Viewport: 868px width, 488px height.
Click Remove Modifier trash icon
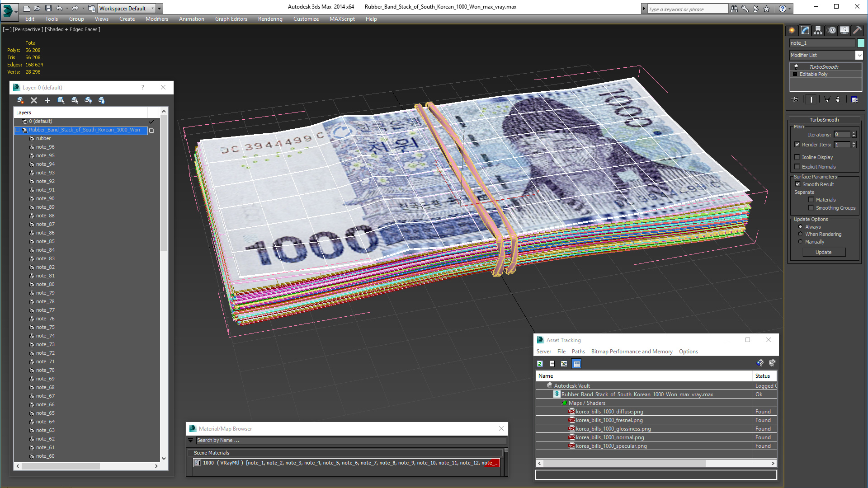coord(838,99)
